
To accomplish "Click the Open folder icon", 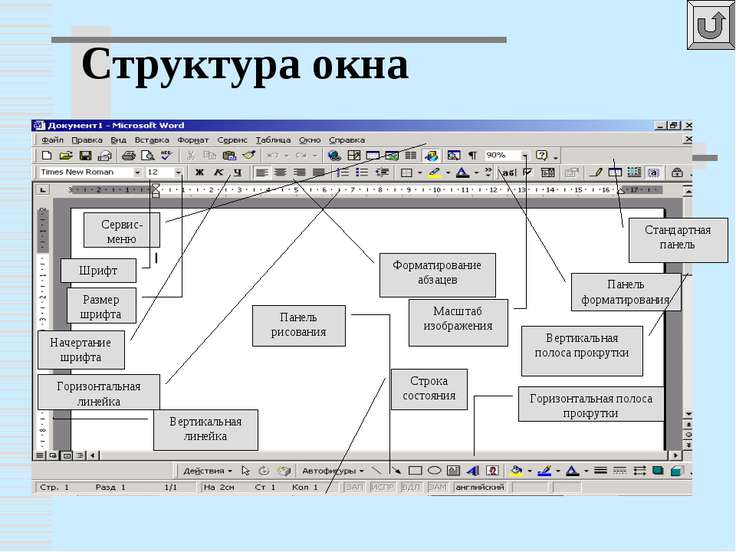I will 65,155.
